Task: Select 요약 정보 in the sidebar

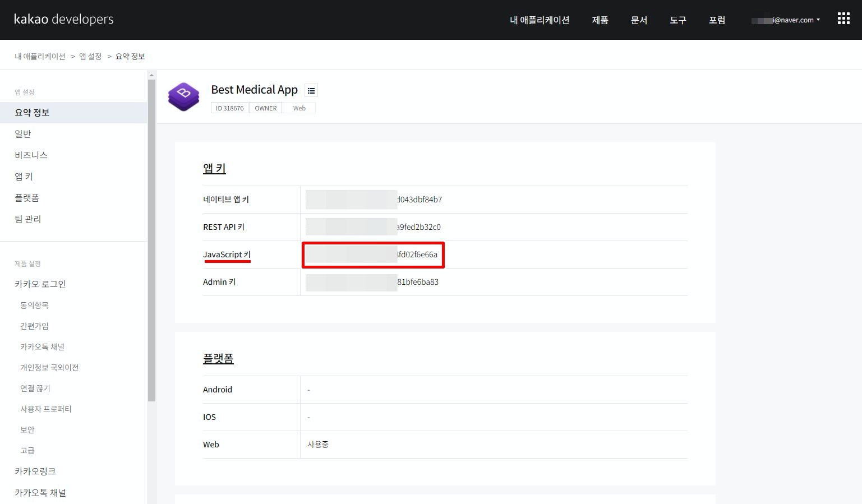Action: click(73, 113)
